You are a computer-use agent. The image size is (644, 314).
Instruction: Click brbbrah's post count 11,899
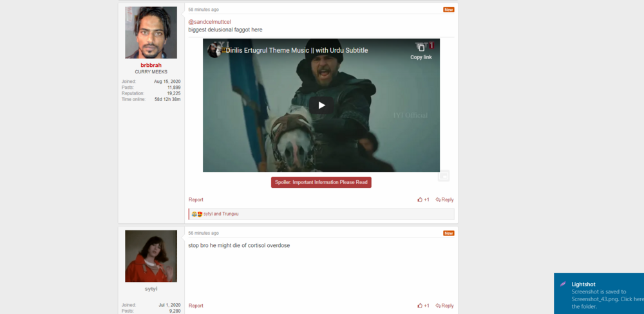(x=174, y=88)
